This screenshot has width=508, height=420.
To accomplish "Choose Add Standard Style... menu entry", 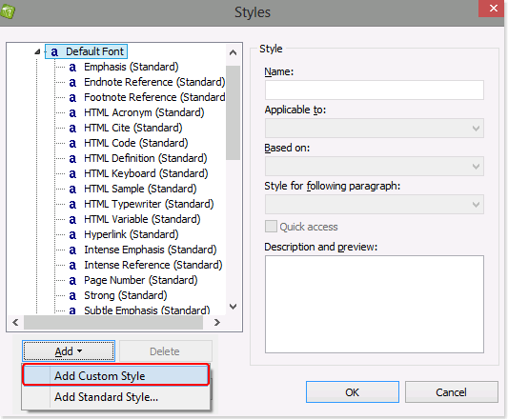I will tap(116, 397).
